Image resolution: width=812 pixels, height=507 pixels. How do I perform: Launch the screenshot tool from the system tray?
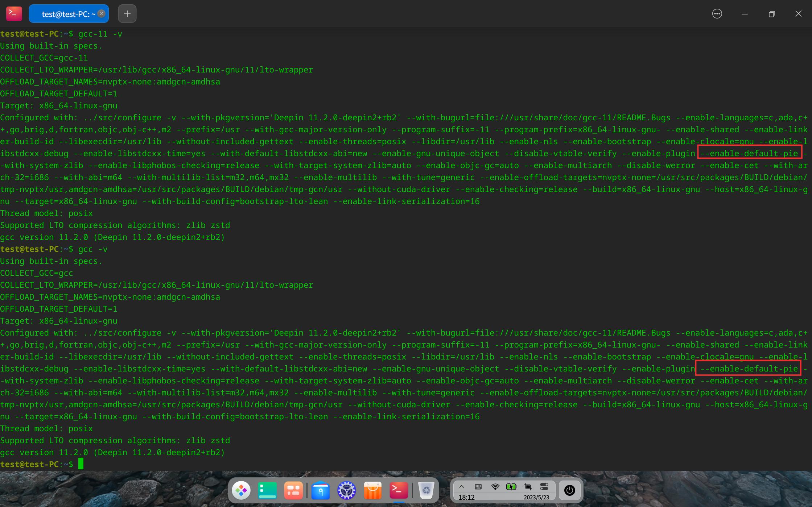[x=528, y=486]
